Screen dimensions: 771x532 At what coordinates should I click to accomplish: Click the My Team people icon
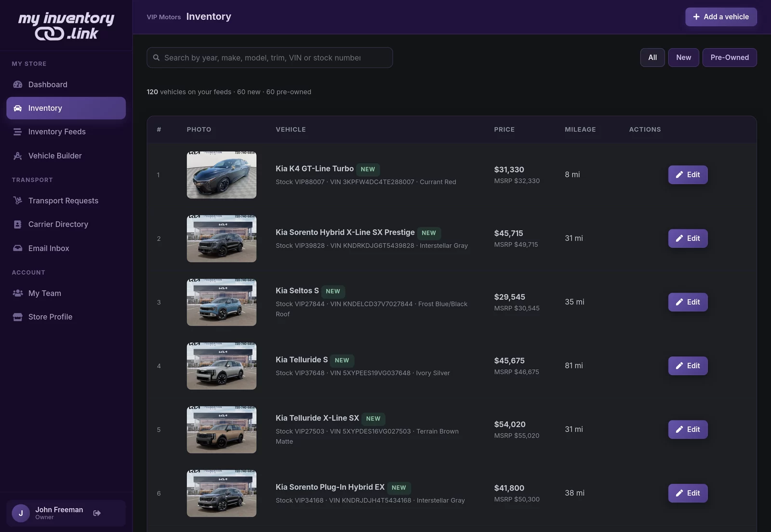tap(18, 293)
